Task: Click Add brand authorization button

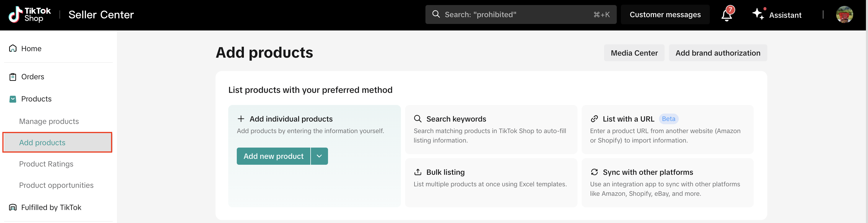Action: tap(717, 53)
